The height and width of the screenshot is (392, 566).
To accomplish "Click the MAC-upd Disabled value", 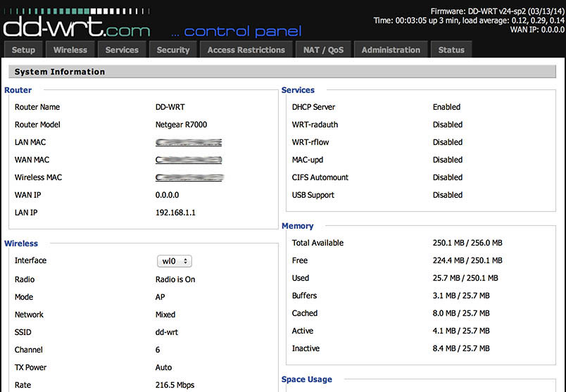I will point(448,160).
